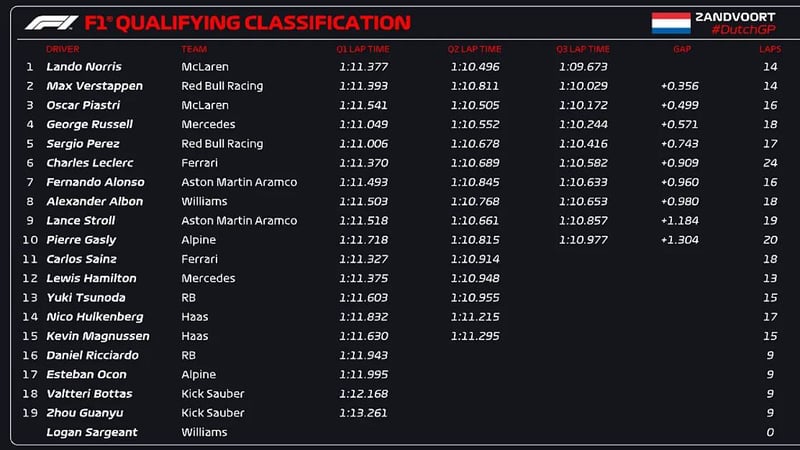Select the Team column header
Image resolution: width=800 pixels, height=450 pixels.
click(x=194, y=48)
